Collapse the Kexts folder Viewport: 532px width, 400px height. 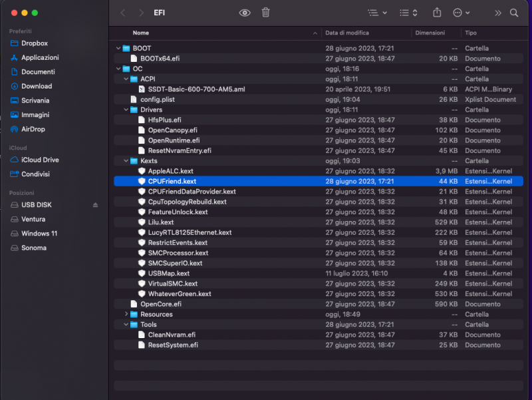[126, 160]
